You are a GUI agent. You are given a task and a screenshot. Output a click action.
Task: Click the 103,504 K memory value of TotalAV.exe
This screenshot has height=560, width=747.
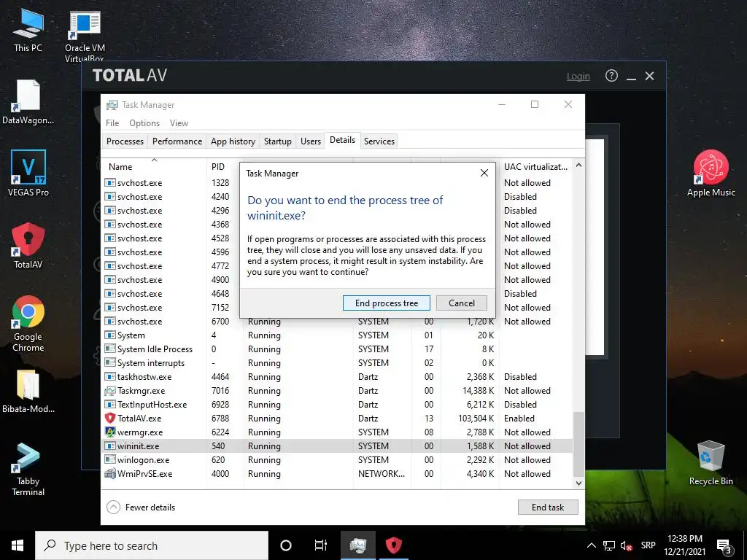tap(476, 418)
